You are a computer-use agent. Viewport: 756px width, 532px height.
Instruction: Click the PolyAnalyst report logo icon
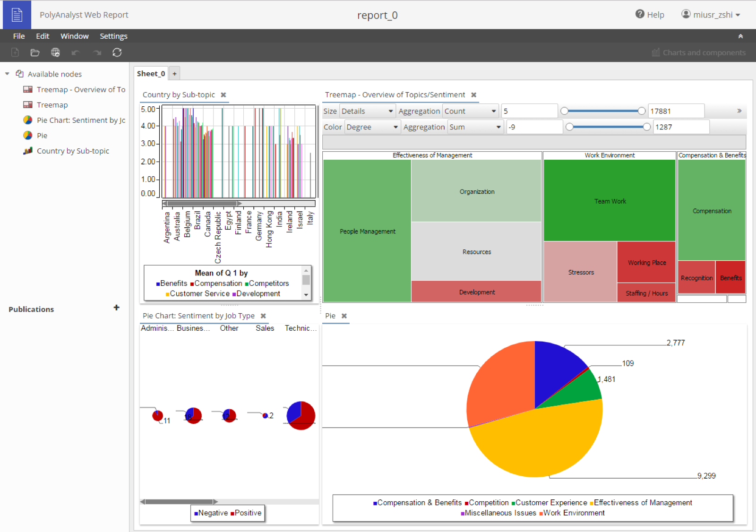[x=17, y=15]
